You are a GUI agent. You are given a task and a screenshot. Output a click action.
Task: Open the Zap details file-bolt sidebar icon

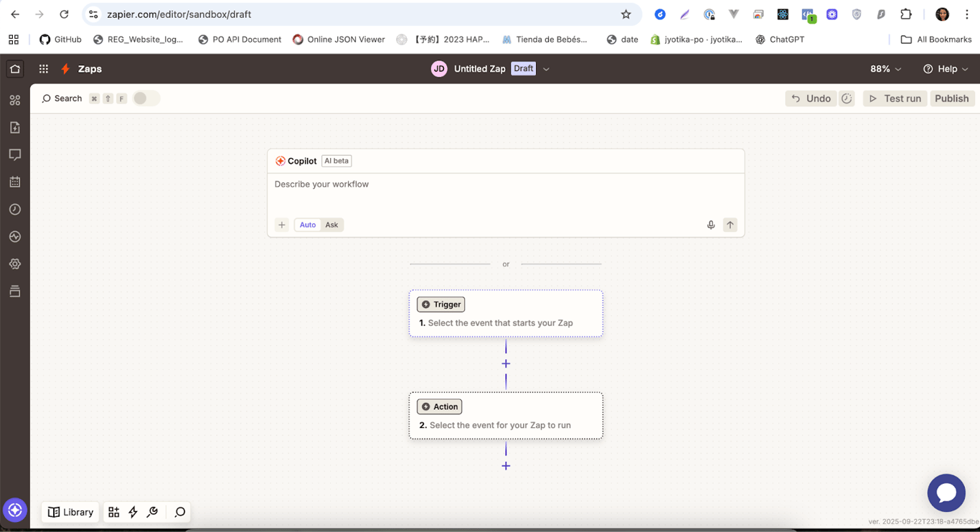[15, 128]
